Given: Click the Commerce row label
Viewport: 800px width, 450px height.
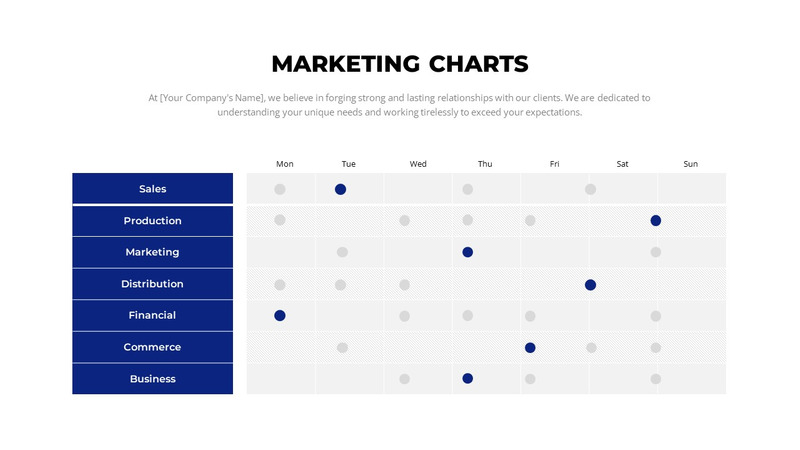Looking at the screenshot, I should (153, 347).
